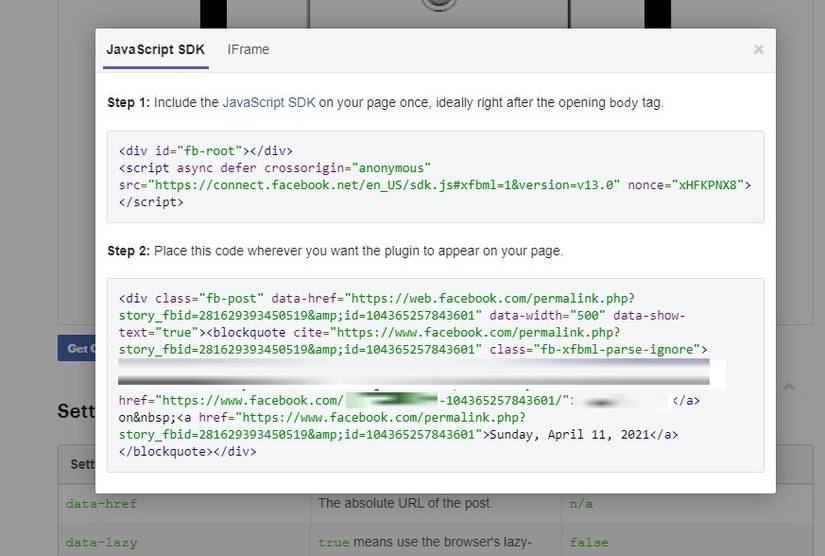Click the on&nbsp; permalink href code line

click(322, 418)
